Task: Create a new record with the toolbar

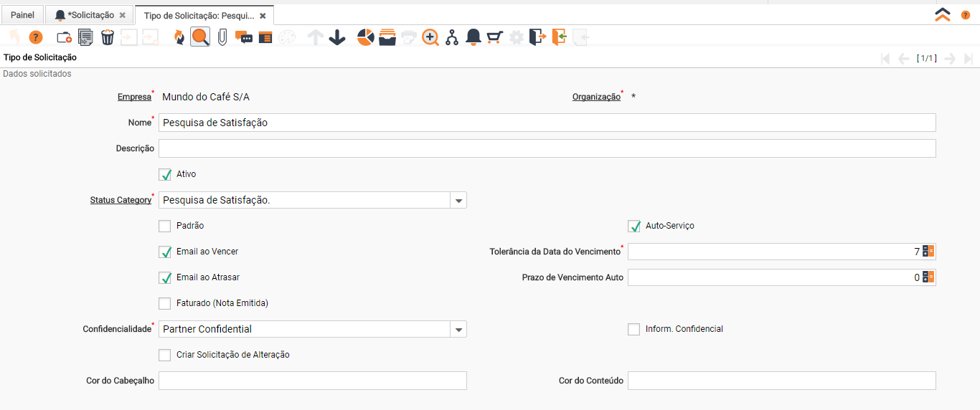Action: point(64,37)
